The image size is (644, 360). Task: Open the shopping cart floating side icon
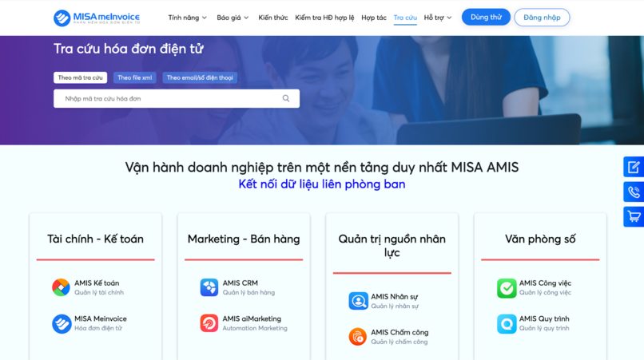pos(634,217)
